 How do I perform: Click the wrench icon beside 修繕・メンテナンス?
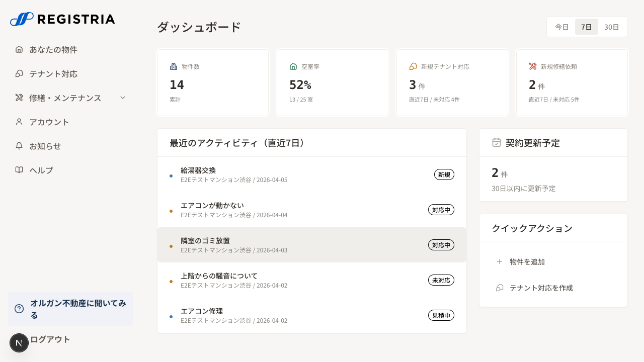click(19, 98)
